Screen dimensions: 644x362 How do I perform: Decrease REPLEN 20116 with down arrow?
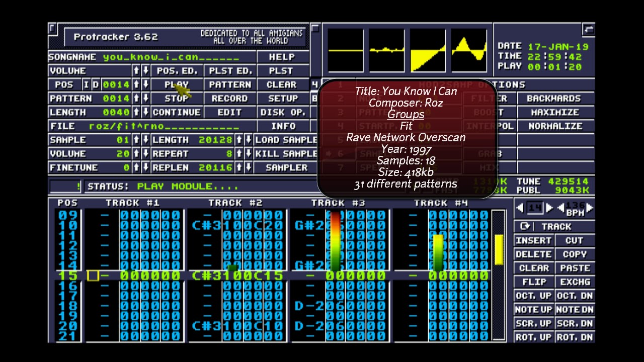248,167
